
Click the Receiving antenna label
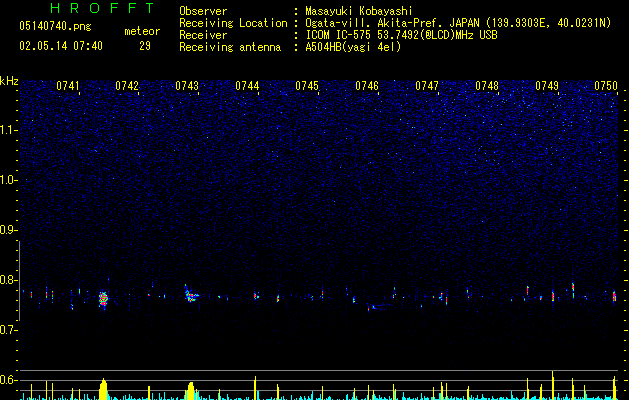tap(230, 47)
